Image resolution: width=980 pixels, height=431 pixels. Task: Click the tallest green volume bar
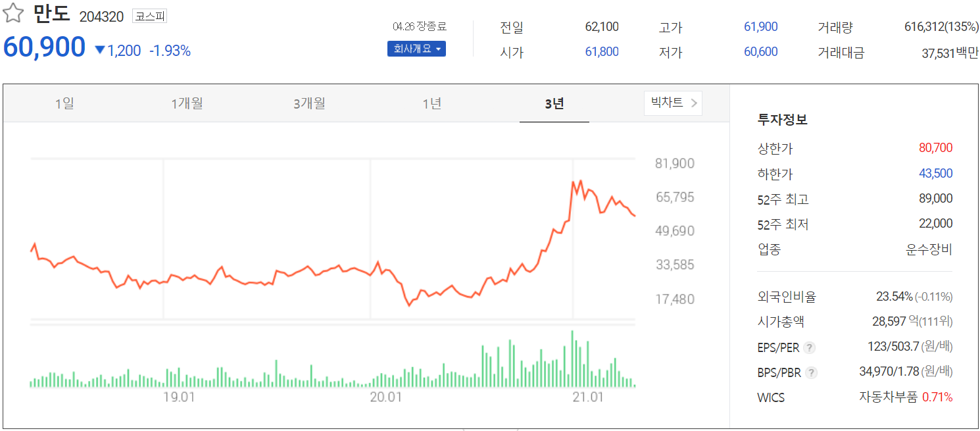pyautogui.click(x=572, y=359)
